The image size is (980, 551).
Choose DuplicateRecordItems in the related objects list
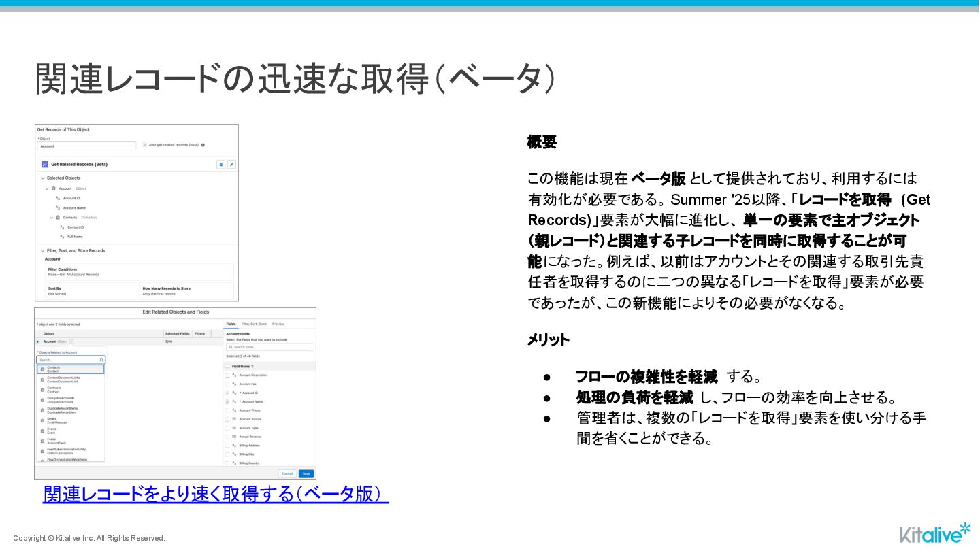click(71, 410)
